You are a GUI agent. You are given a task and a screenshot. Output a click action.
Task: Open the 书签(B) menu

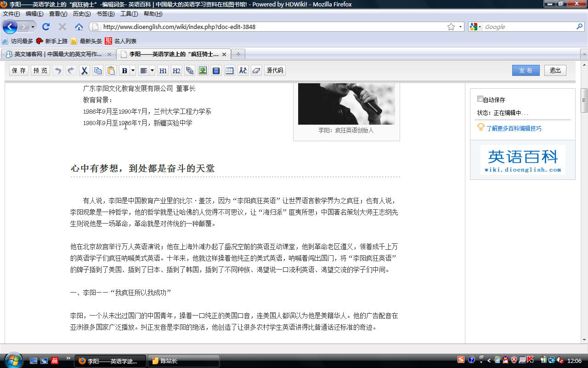[105, 14]
